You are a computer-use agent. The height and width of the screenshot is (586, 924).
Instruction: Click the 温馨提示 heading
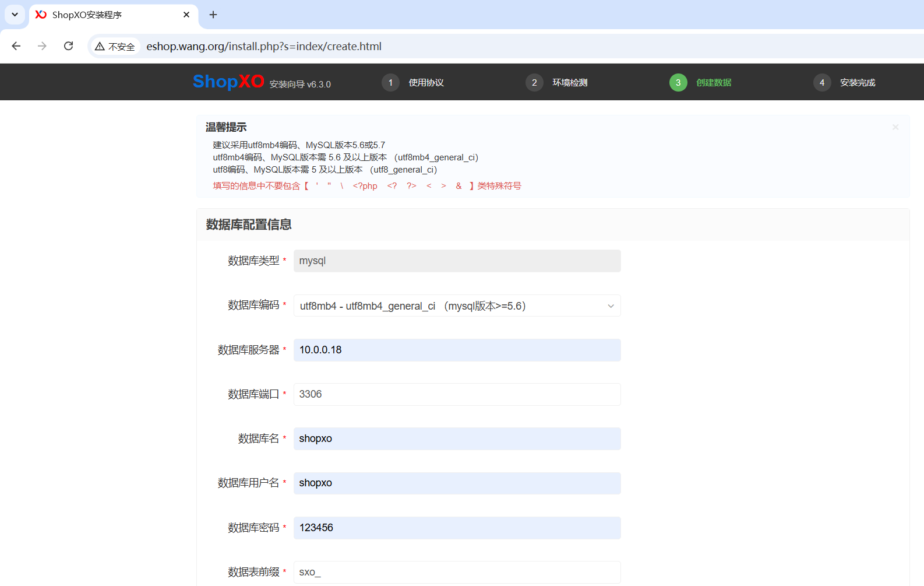click(x=226, y=127)
